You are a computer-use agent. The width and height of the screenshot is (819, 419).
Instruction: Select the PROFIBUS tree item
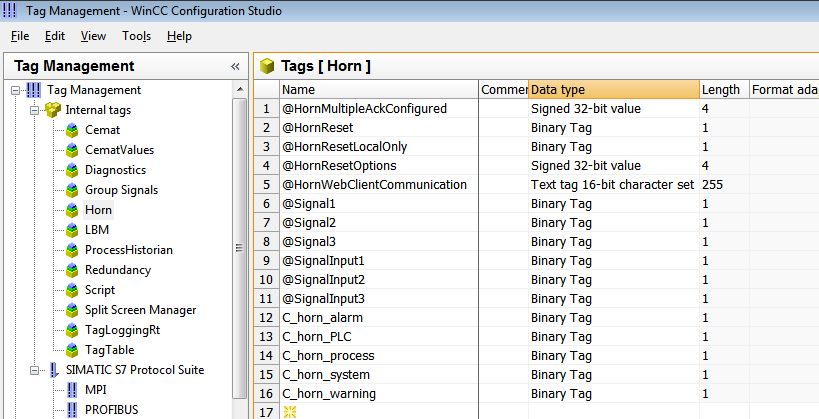[112, 410]
